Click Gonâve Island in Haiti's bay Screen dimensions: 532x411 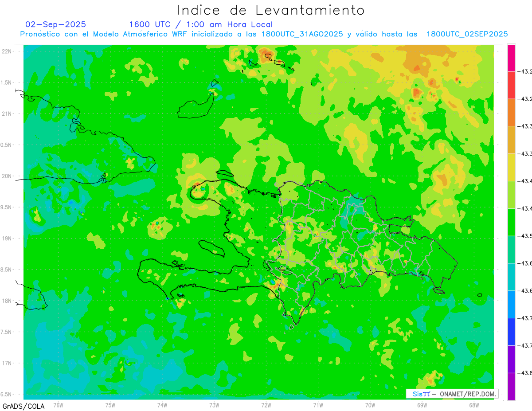coord(211,248)
